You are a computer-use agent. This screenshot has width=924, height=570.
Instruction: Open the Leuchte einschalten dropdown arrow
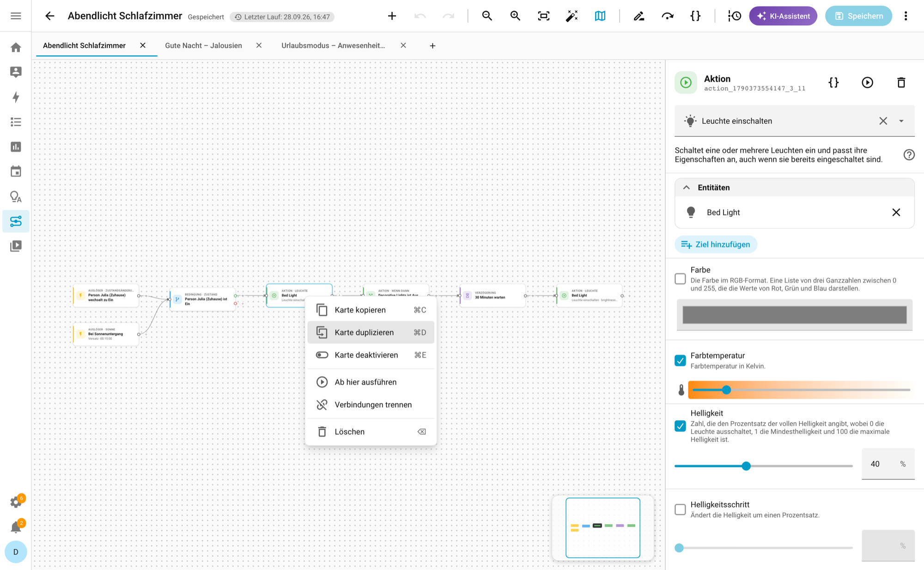coord(901,121)
